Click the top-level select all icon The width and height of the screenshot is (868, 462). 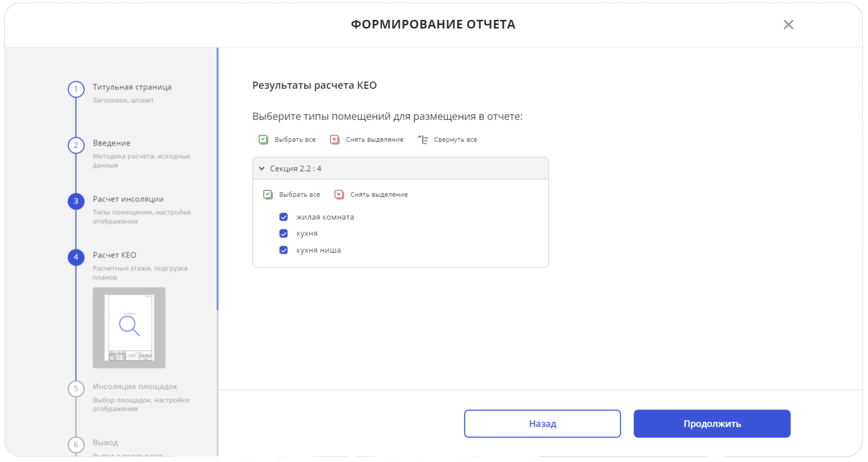[263, 140]
